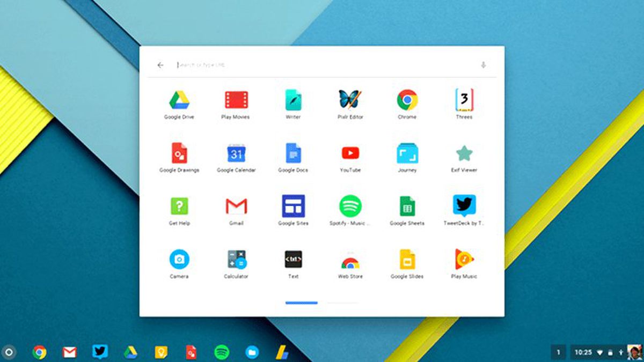Click the user avatar in the status tray
The image size is (644, 362).
point(633,352)
